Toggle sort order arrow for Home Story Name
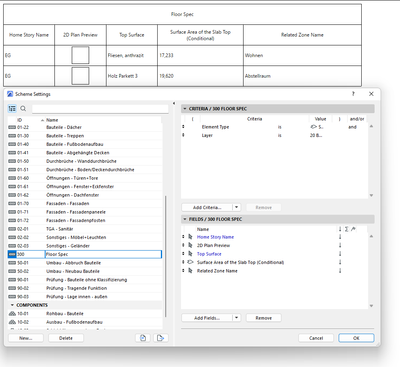Screen dimensions: 400x367 point(340,237)
